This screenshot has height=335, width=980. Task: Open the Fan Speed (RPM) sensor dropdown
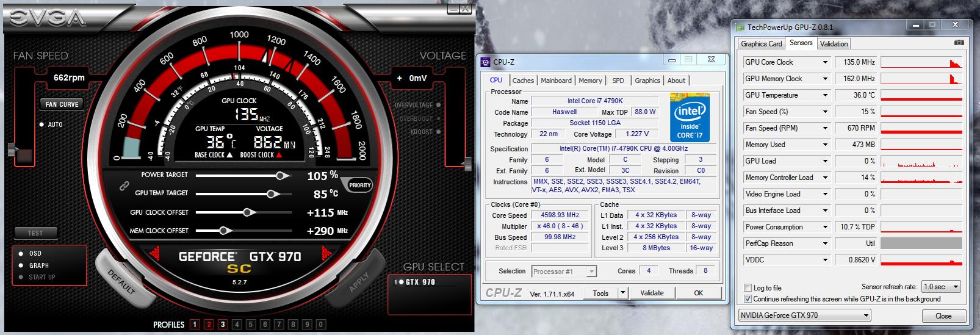[x=825, y=128]
